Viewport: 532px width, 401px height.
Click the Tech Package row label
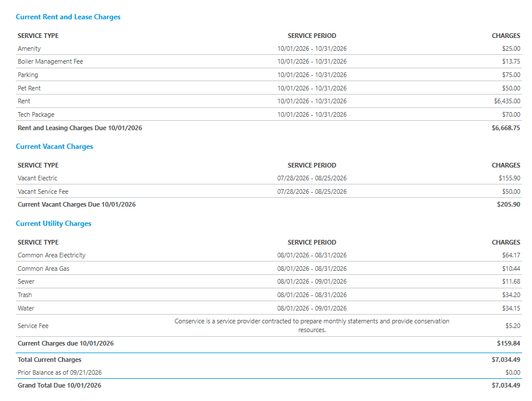[36, 114]
